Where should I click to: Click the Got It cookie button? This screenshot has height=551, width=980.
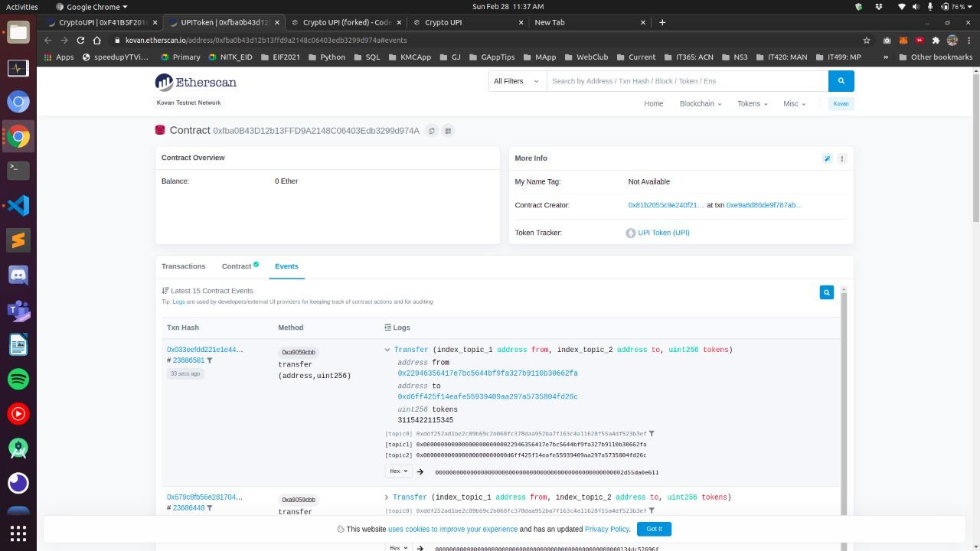[655, 529]
